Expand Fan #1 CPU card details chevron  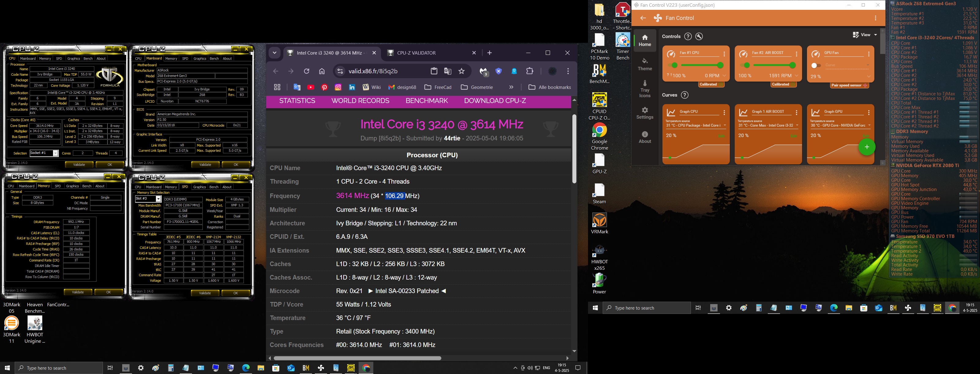[x=724, y=76]
